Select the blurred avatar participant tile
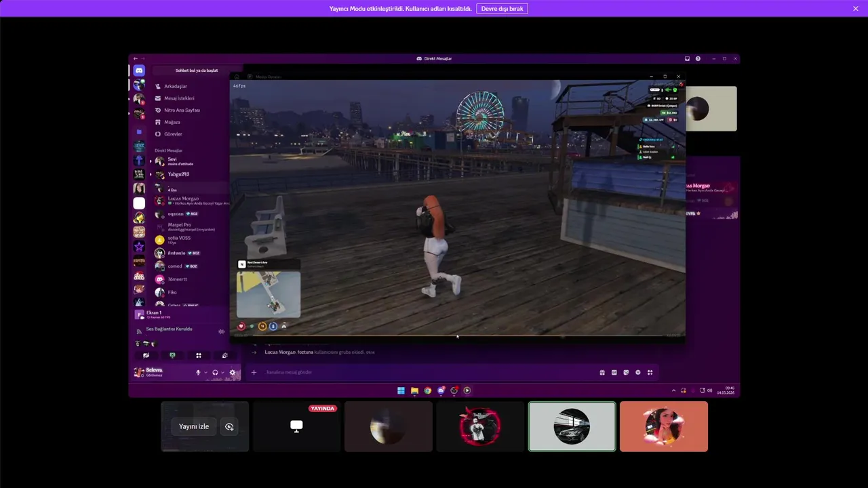Viewport: 868px width, 488px height. (x=388, y=426)
